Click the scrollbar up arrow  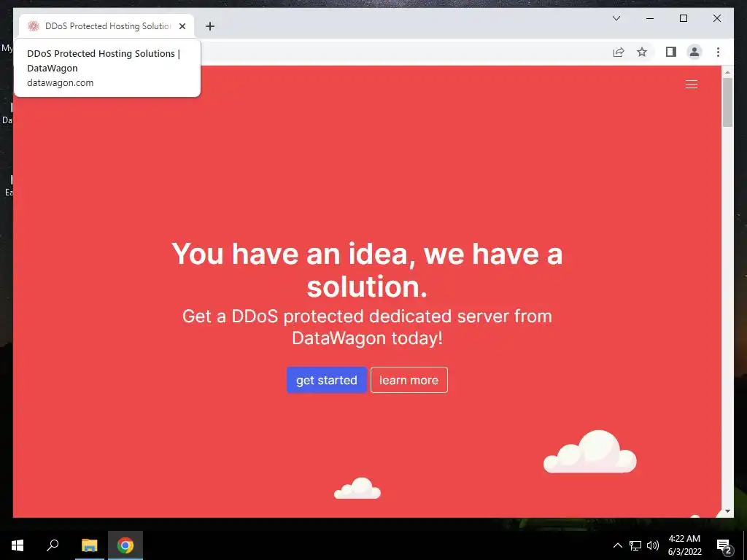pos(727,72)
